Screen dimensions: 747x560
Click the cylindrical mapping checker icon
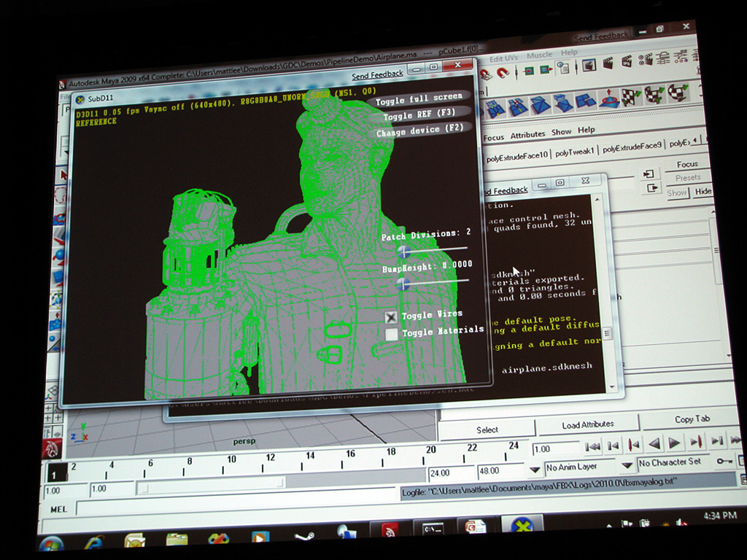point(654,94)
